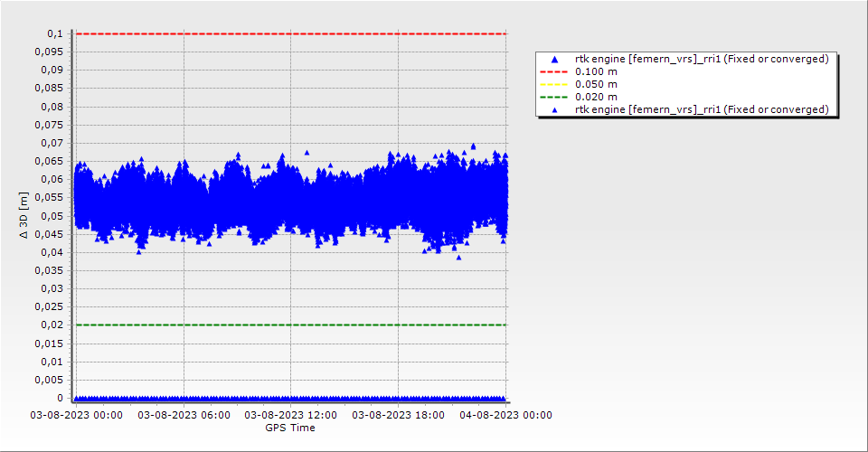Click the large blue triangle marker in legend
Viewport: 868px width, 452px height.
(555, 59)
